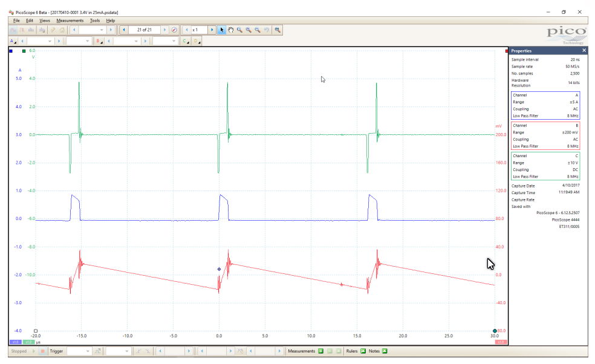The height and width of the screenshot is (364, 595).
Task: Expand the timebase dropdown in top toolbar
Action: pos(102,30)
